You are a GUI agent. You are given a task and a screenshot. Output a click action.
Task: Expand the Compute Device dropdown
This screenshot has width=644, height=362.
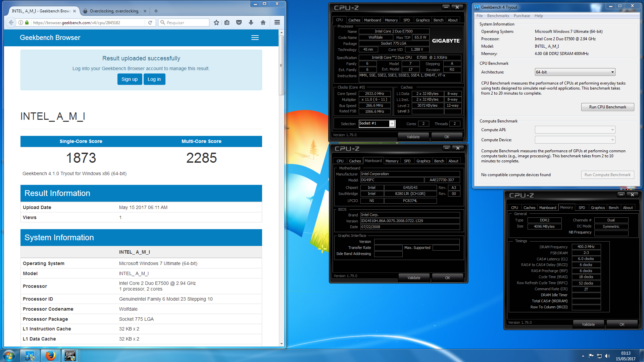(x=575, y=140)
